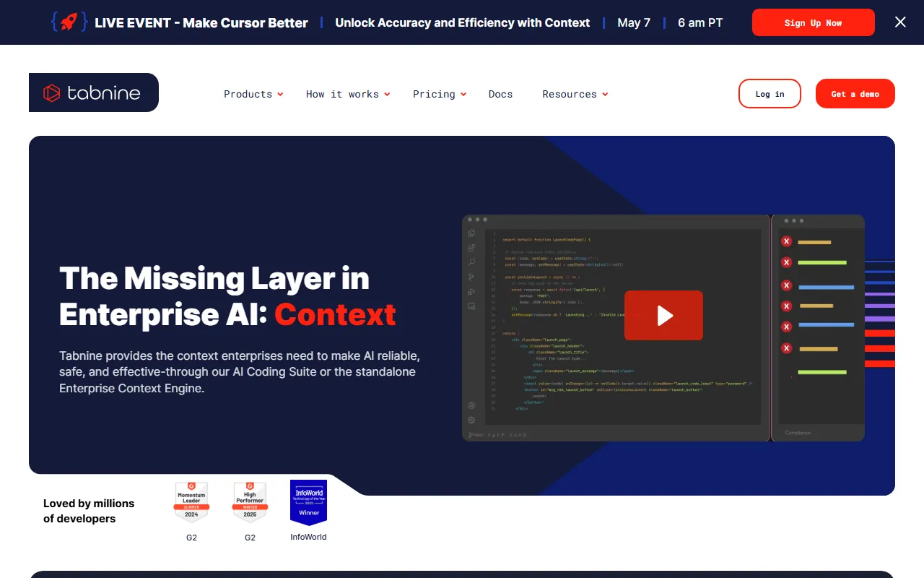Click the G2 Momentum Leader 2024 badge
The height and width of the screenshot is (578, 924).
191,502
